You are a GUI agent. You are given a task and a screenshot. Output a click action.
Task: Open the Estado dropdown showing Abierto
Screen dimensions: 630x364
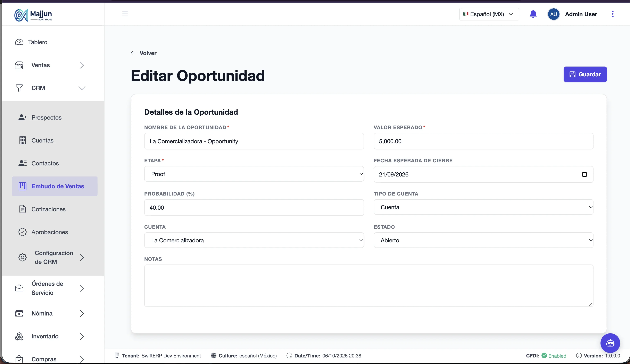click(x=483, y=240)
